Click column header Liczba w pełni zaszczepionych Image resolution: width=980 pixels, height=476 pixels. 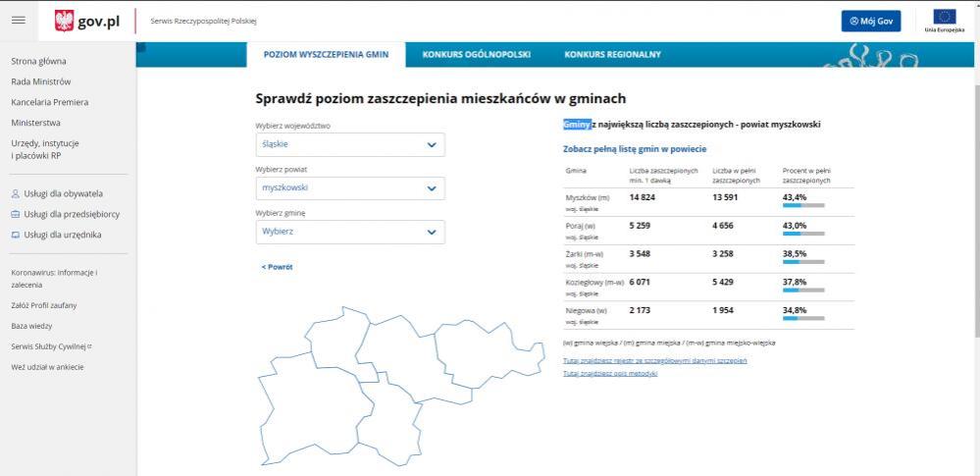click(737, 175)
